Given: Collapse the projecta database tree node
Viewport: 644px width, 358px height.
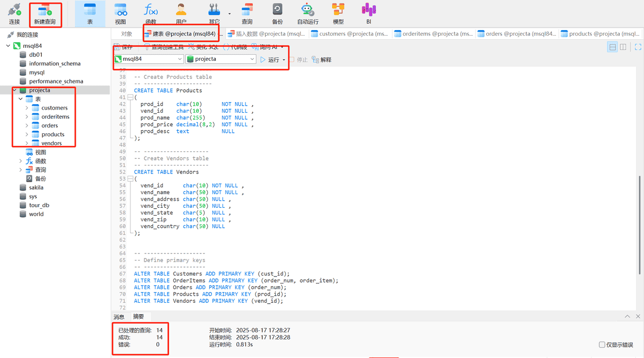Looking at the screenshot, I should (15, 91).
